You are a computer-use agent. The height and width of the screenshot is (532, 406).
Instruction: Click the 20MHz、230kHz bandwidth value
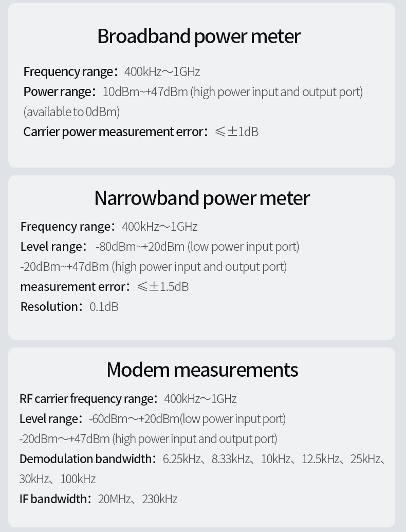(x=138, y=499)
